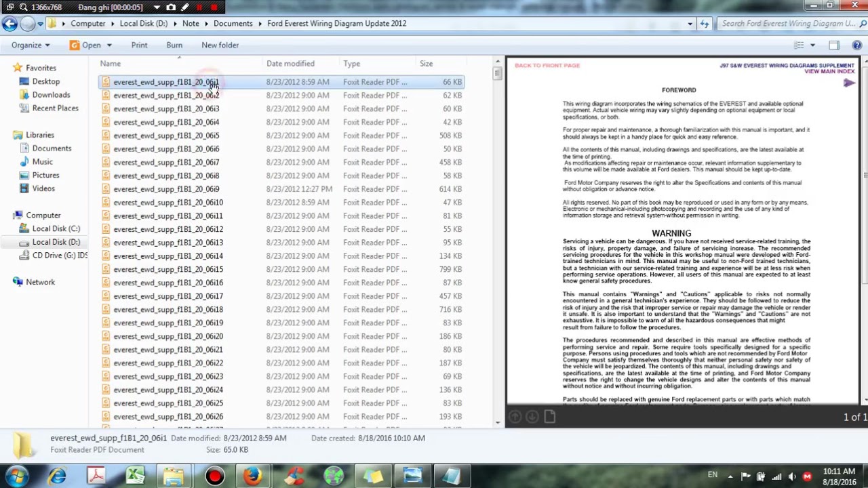Open the Videos library

pos(43,188)
